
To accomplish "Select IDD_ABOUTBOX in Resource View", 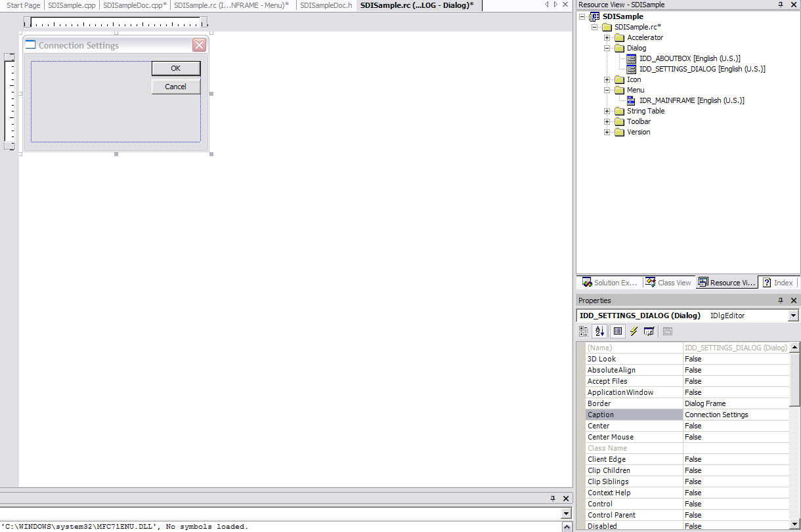I will point(689,58).
